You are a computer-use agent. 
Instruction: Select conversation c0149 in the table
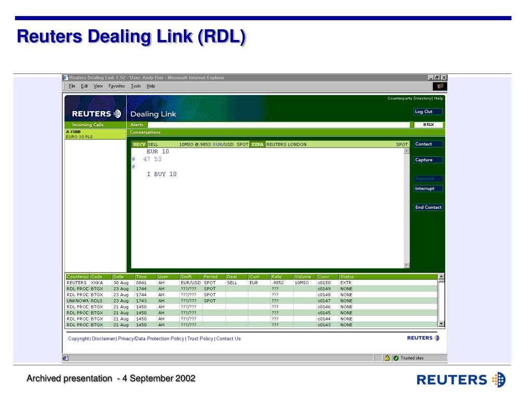[251, 289]
